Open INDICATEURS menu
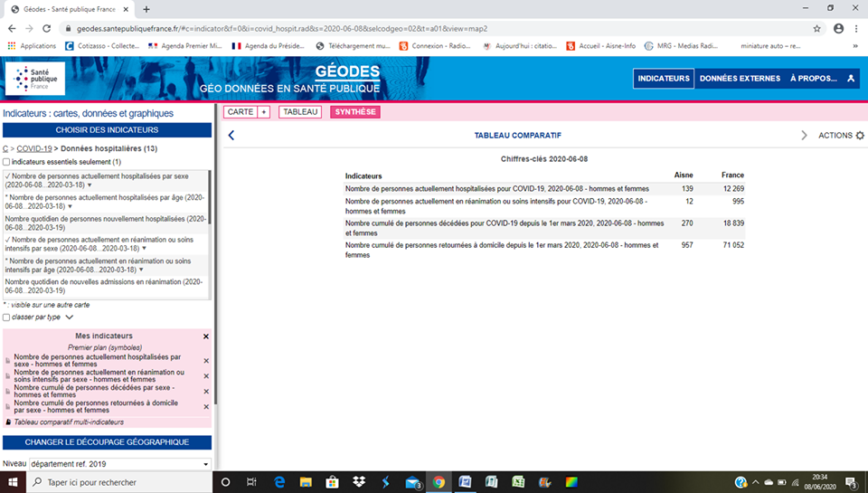The image size is (868, 493). coord(663,79)
